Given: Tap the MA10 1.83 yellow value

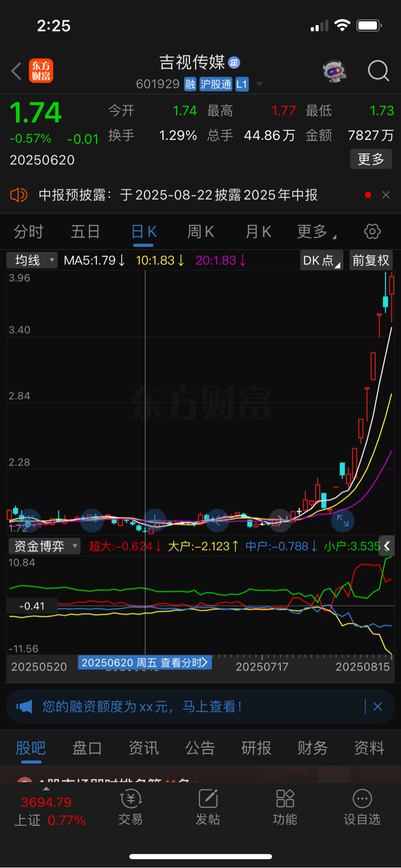Looking at the screenshot, I should pyautogui.click(x=160, y=260).
